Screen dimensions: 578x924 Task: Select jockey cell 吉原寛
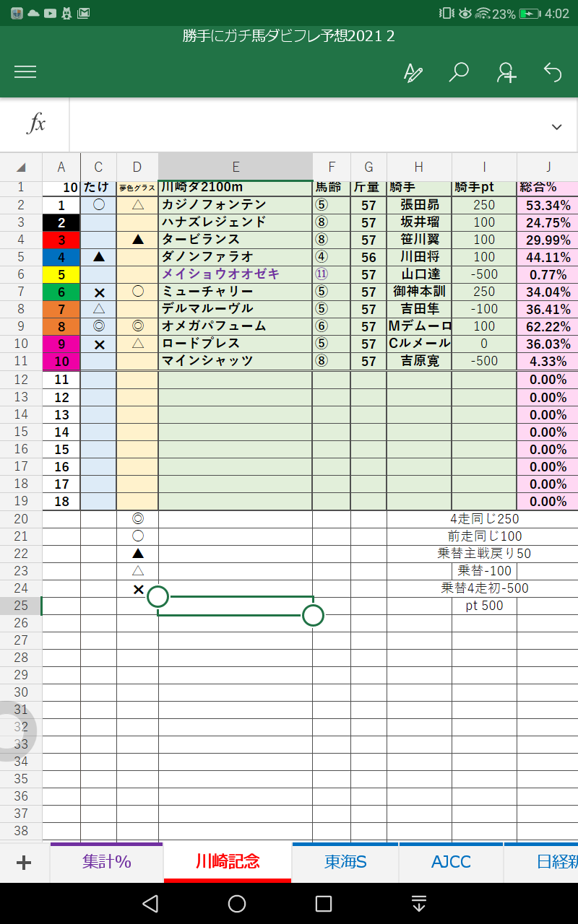(420, 361)
